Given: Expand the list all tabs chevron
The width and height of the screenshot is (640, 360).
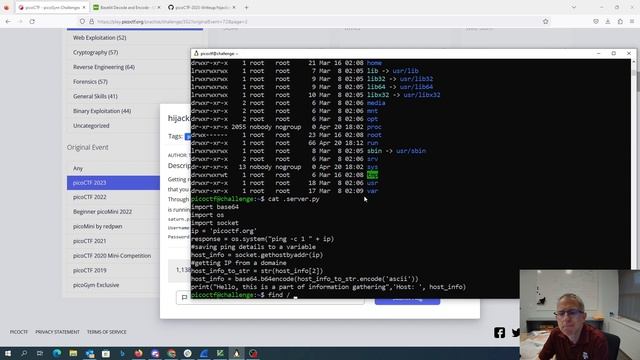Looking at the screenshot, I should (573, 7).
